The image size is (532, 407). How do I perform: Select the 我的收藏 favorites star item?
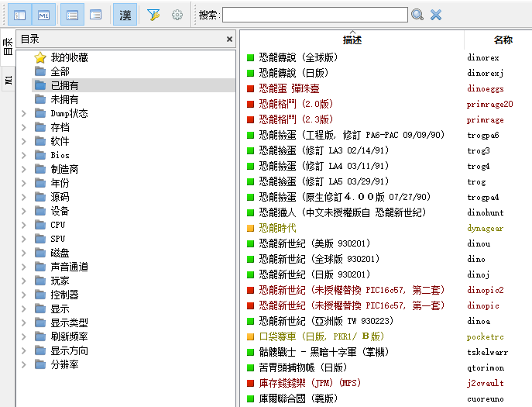tap(69, 57)
